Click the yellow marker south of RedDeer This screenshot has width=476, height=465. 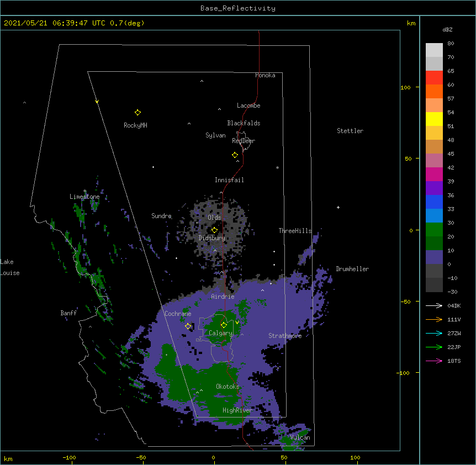click(235, 155)
